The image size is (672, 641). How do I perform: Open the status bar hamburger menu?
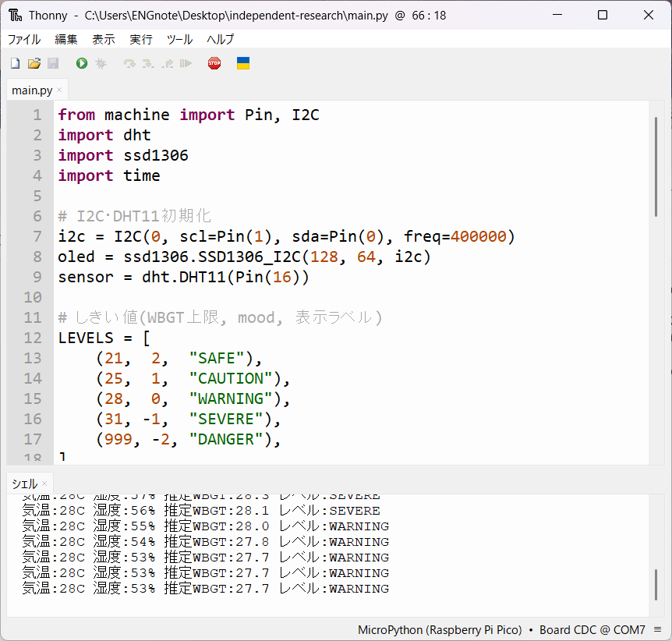(658, 629)
